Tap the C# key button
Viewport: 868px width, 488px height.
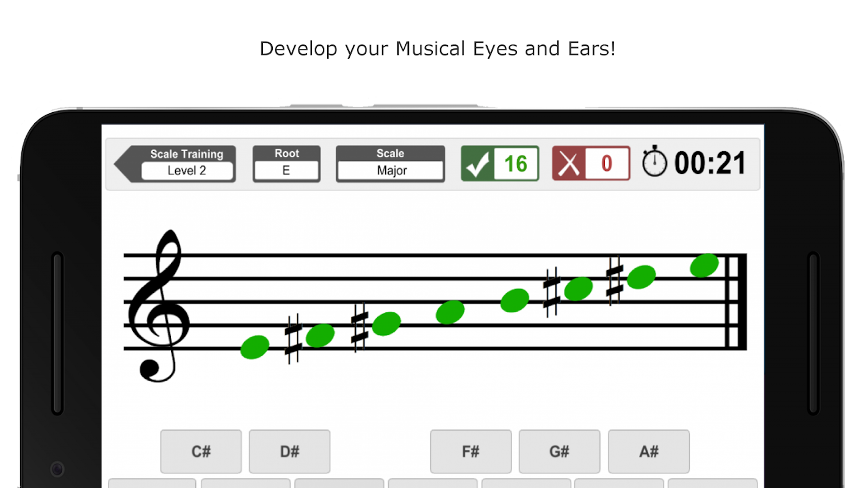pyautogui.click(x=201, y=451)
